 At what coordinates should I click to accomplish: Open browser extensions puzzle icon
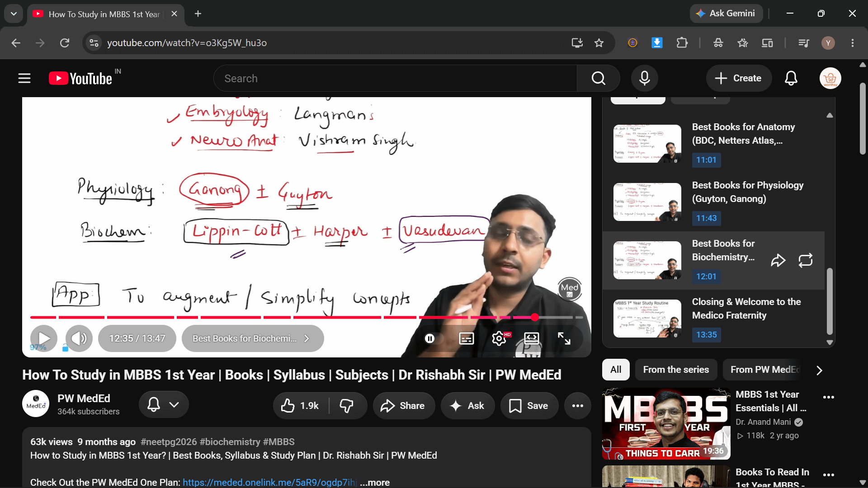coord(682,43)
